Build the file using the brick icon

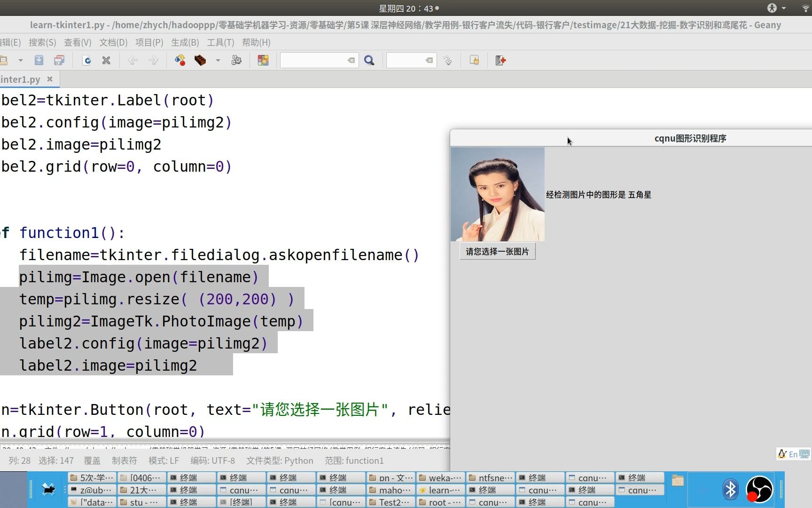click(201, 60)
